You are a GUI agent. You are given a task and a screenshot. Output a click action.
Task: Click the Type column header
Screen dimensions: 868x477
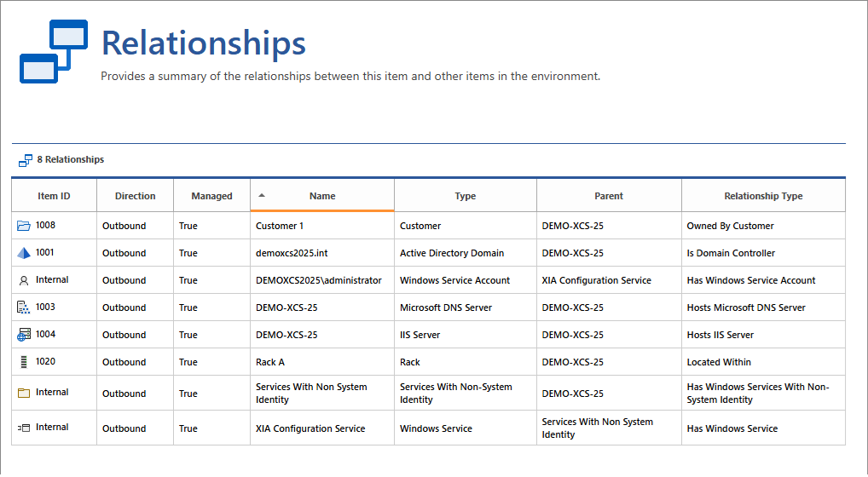point(466,196)
